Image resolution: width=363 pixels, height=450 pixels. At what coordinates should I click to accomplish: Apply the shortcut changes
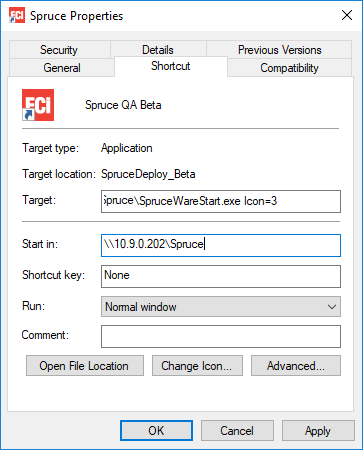[x=318, y=431]
